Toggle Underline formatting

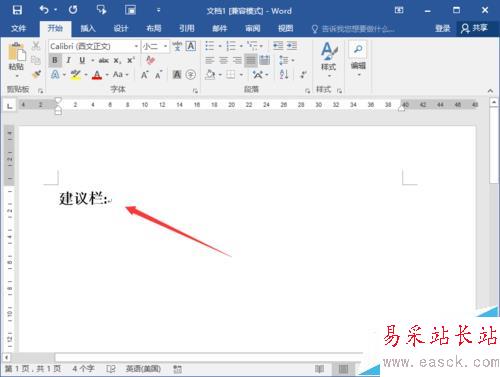(x=82, y=60)
